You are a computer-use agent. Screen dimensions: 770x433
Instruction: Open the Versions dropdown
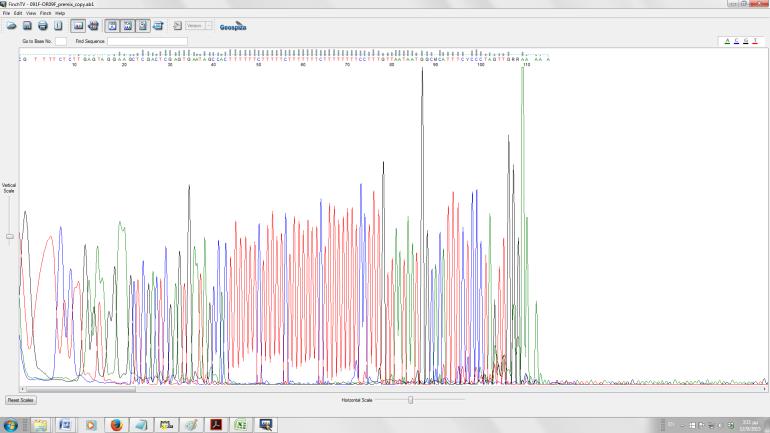click(x=199, y=26)
